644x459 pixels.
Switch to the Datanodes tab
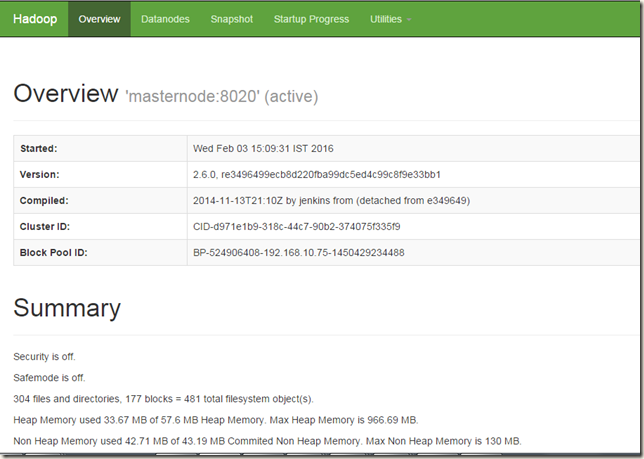point(165,19)
